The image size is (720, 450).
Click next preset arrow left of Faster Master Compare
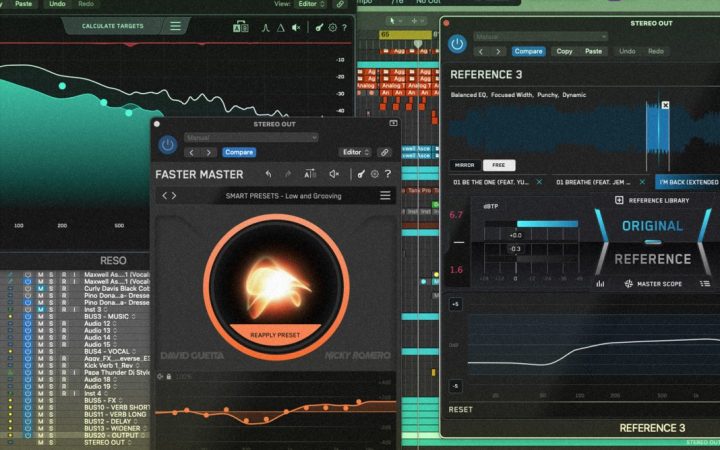pyautogui.click(x=208, y=152)
